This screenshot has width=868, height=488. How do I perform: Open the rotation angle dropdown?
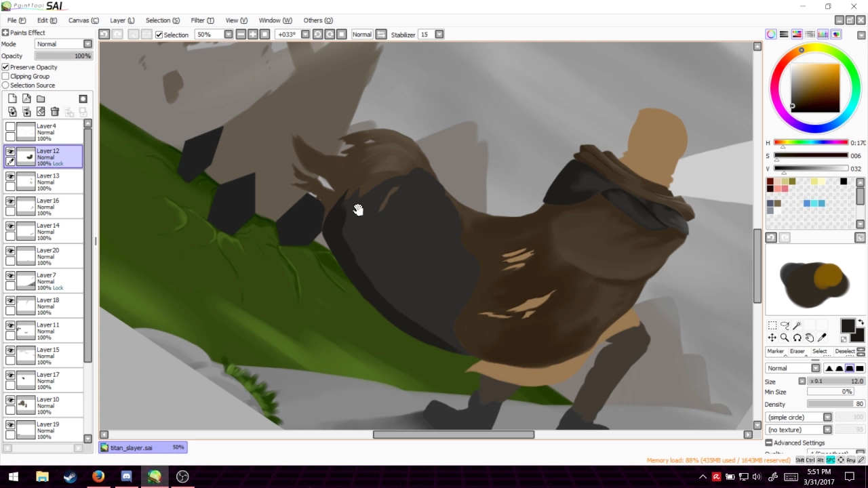305,35
